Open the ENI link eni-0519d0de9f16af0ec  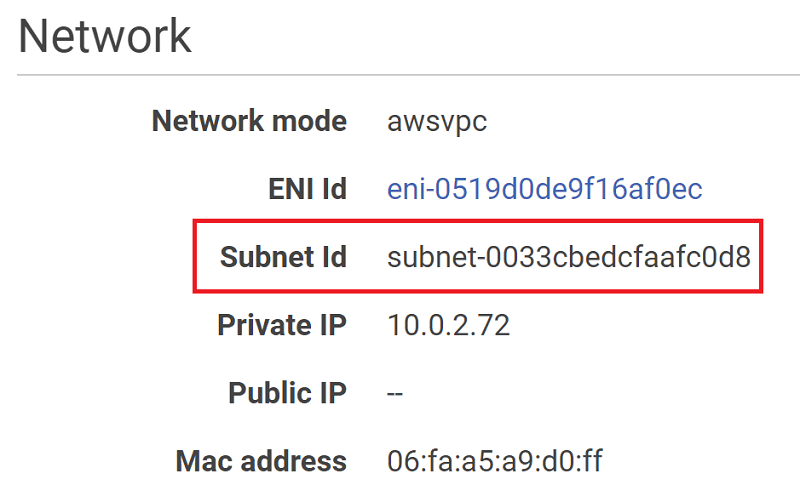tap(544, 189)
